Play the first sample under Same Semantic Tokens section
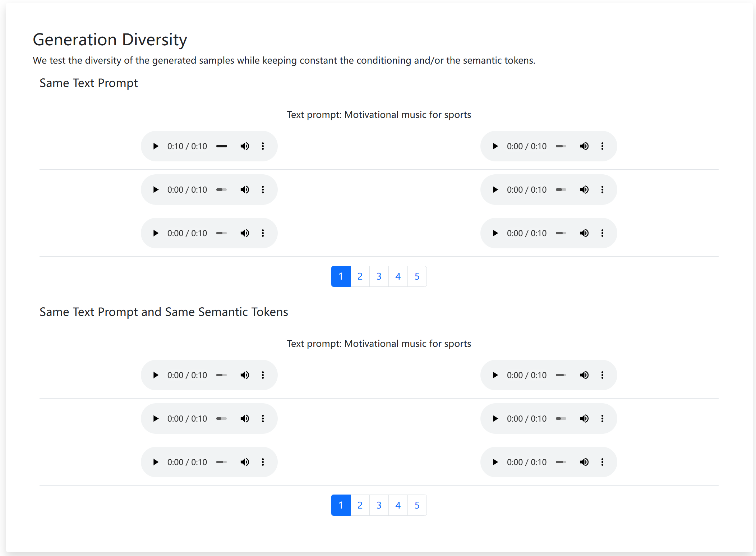The image size is (756, 556). (x=156, y=375)
